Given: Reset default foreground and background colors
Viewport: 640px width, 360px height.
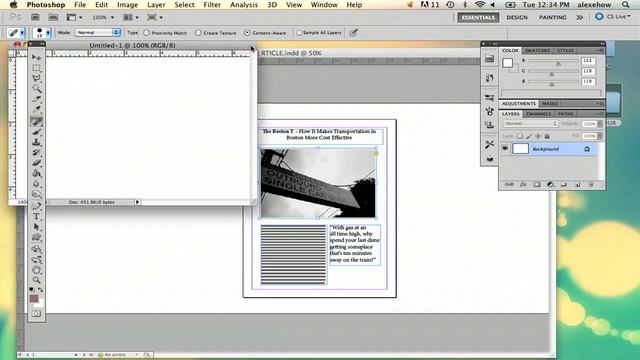Looking at the screenshot, I should (x=32, y=290).
